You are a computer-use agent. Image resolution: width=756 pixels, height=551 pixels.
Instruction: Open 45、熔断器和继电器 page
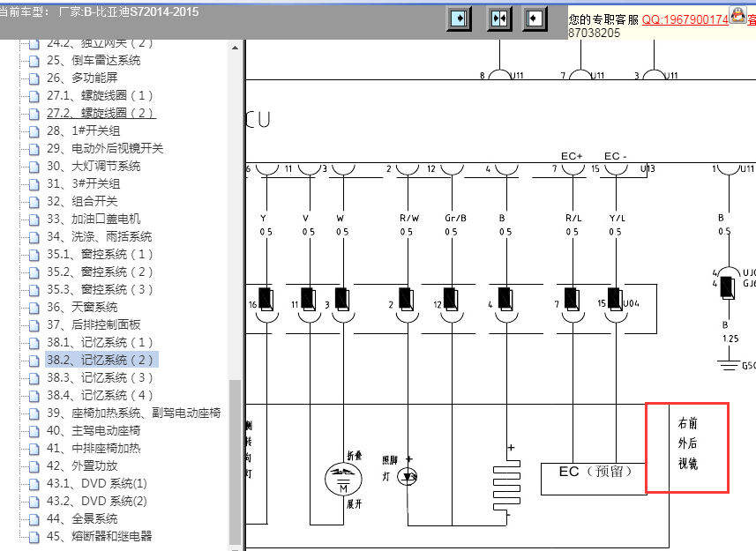tap(100, 536)
